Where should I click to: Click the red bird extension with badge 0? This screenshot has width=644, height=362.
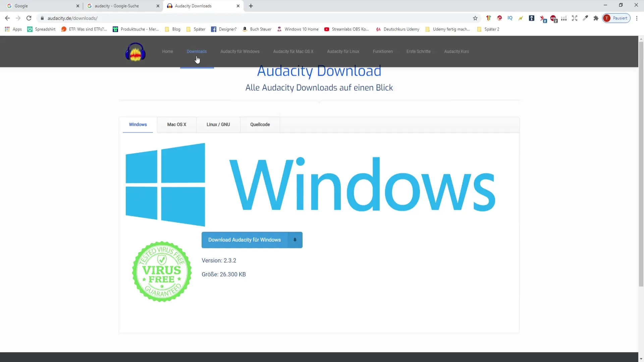point(543,18)
